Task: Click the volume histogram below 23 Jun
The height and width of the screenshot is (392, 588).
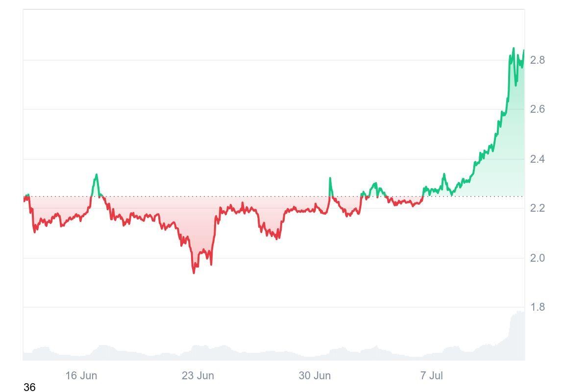Action: [198, 353]
